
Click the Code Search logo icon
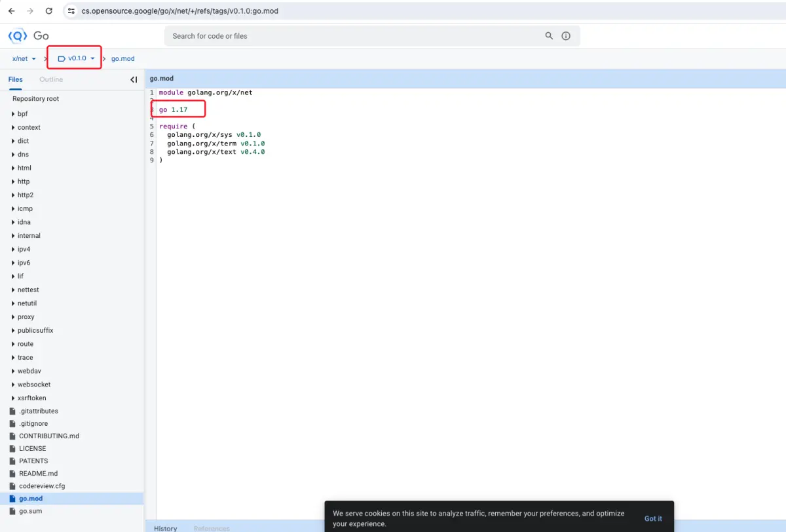click(18, 36)
